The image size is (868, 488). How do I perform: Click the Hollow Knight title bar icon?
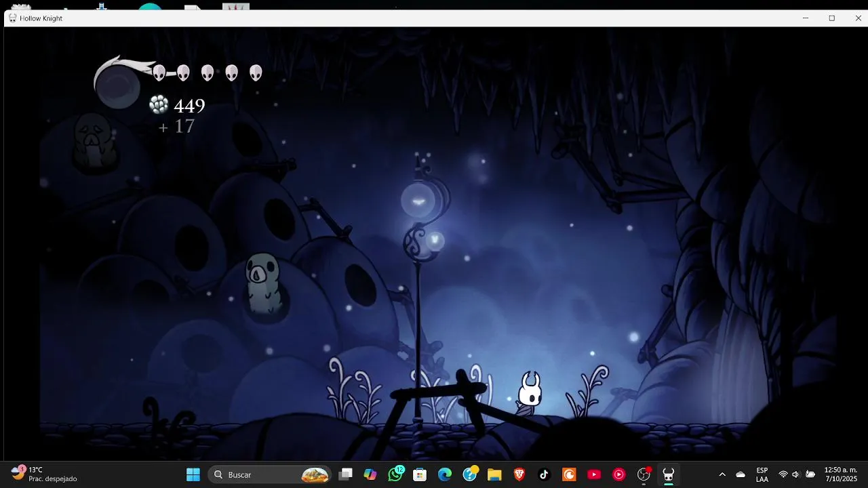(12, 18)
